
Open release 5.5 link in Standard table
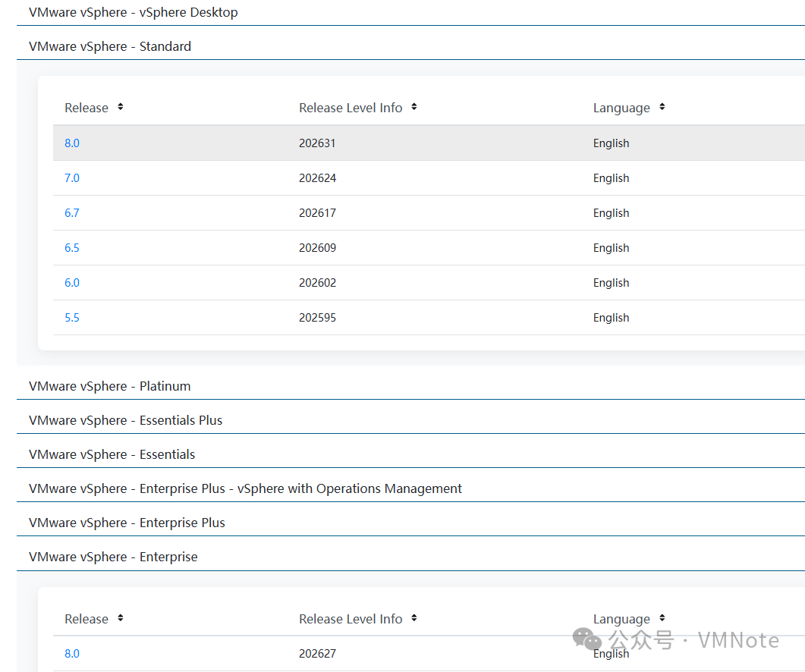tap(72, 318)
